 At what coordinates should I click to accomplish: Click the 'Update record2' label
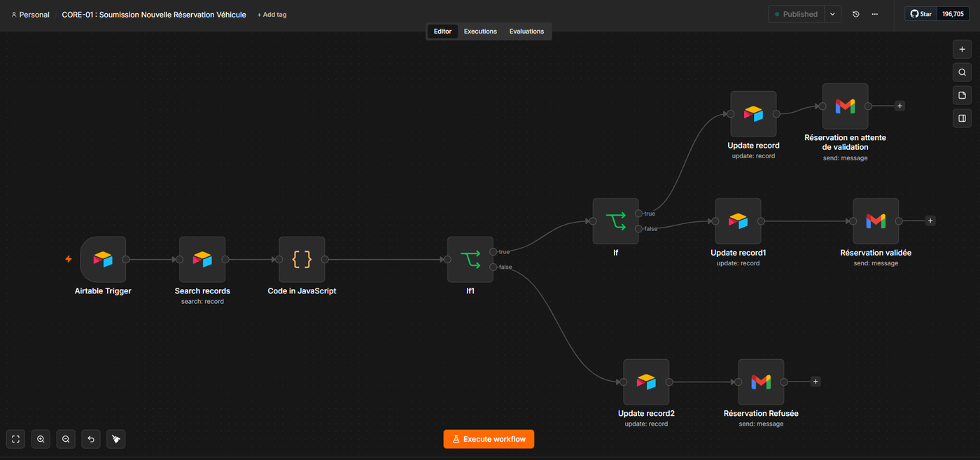point(646,414)
